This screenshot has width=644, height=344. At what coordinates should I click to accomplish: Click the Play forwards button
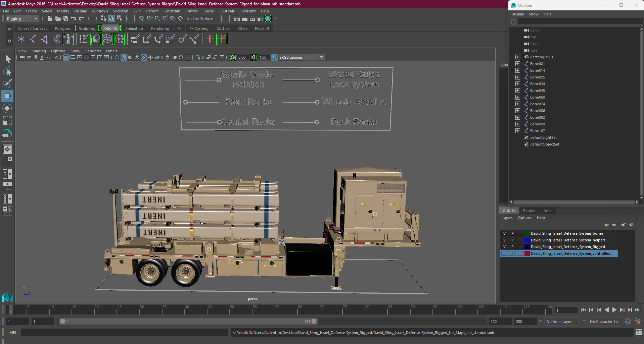tap(614, 310)
